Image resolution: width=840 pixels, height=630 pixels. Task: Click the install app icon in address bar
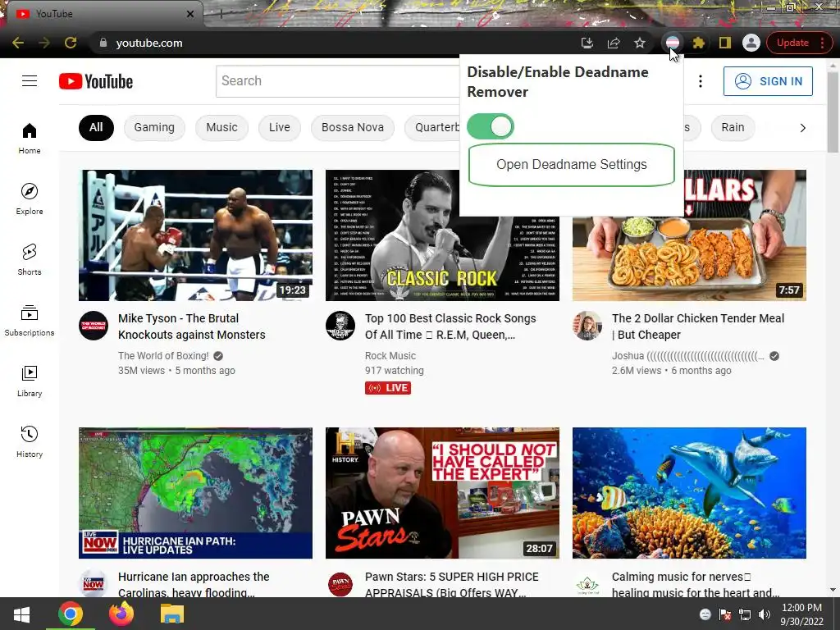pyautogui.click(x=587, y=43)
